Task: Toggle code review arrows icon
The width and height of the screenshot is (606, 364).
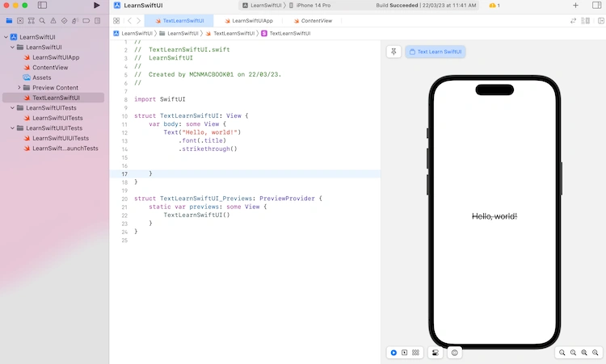Action: point(573,21)
